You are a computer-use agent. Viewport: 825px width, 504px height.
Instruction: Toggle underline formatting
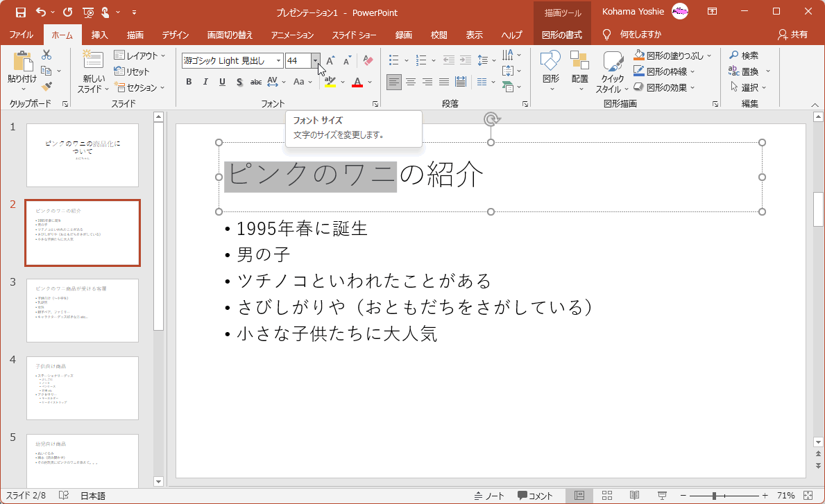click(x=221, y=82)
